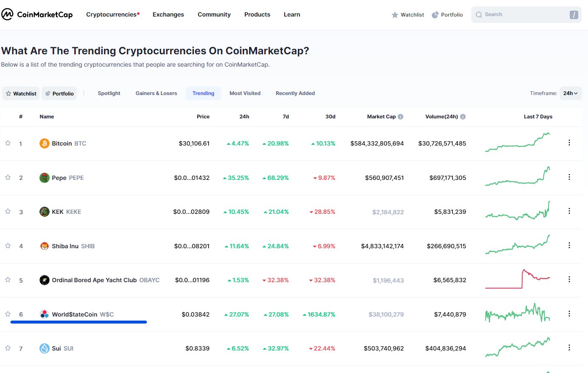This screenshot has height=373, width=588.
Task: Click the Shiba Inu coin logo
Action: click(x=45, y=246)
